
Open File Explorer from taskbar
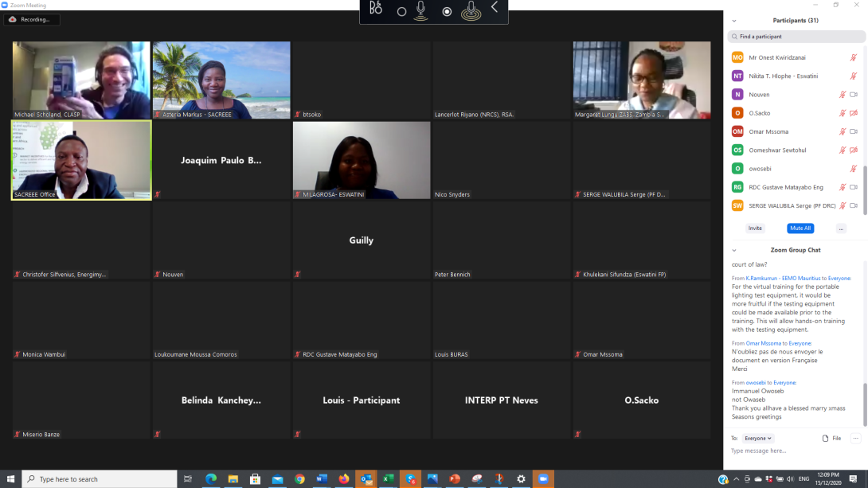[233, 479]
